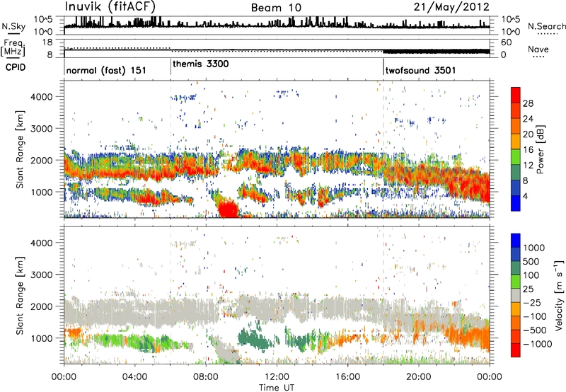Click the 'Inuvik (fitACF)' title text
Screen dimensions: 566x392
click(x=110, y=6)
